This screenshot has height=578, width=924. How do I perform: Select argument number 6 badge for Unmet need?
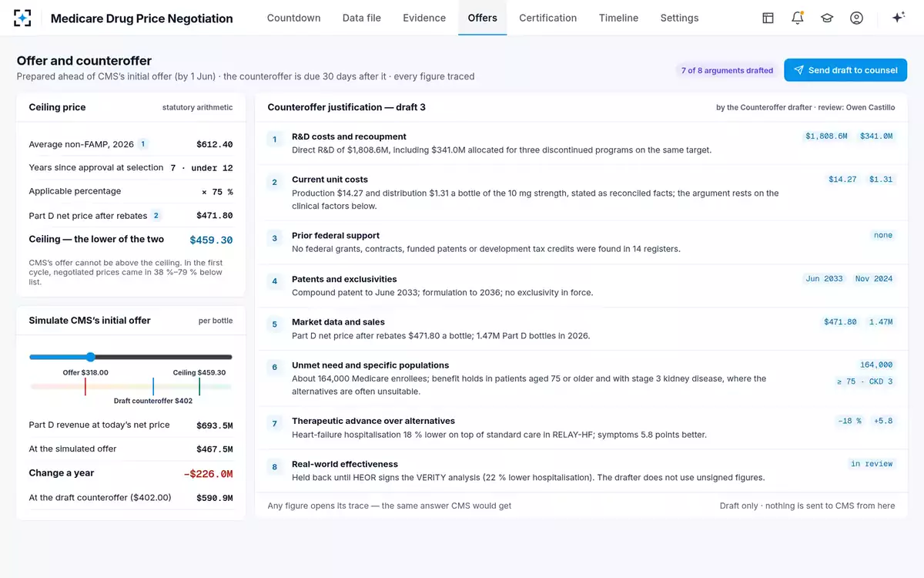[274, 368]
